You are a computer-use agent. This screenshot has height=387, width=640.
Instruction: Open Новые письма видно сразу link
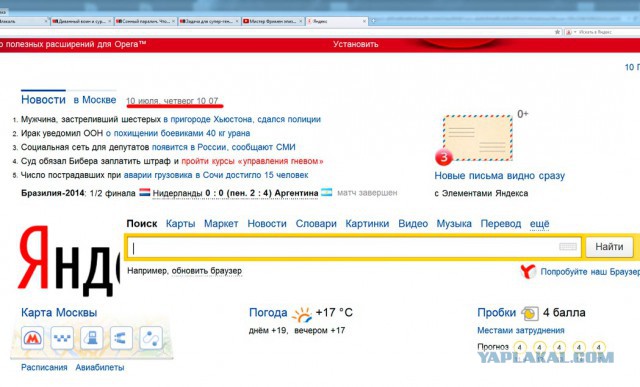coord(500,176)
